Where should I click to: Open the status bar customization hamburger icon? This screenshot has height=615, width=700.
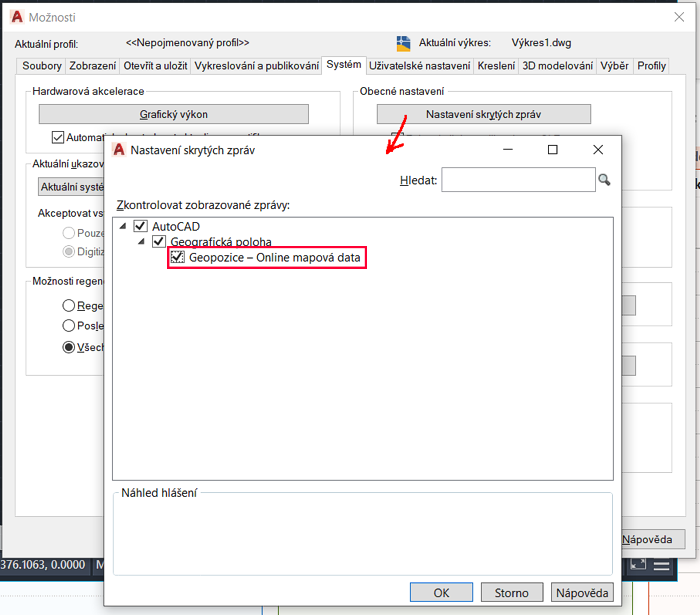pos(663,565)
